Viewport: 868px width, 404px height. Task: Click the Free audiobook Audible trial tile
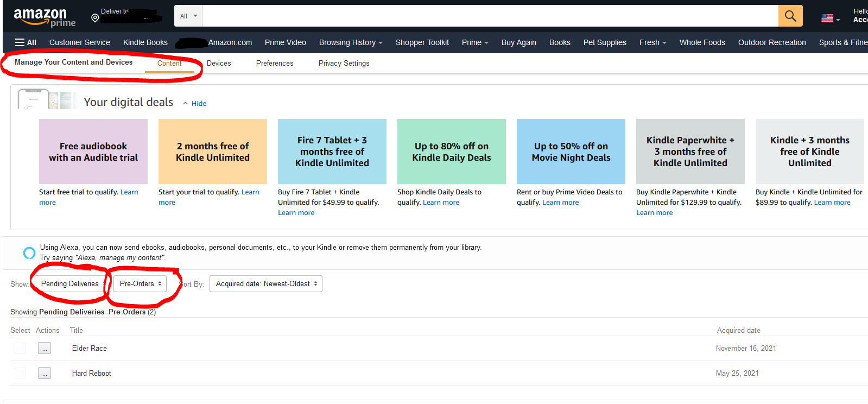coord(93,151)
